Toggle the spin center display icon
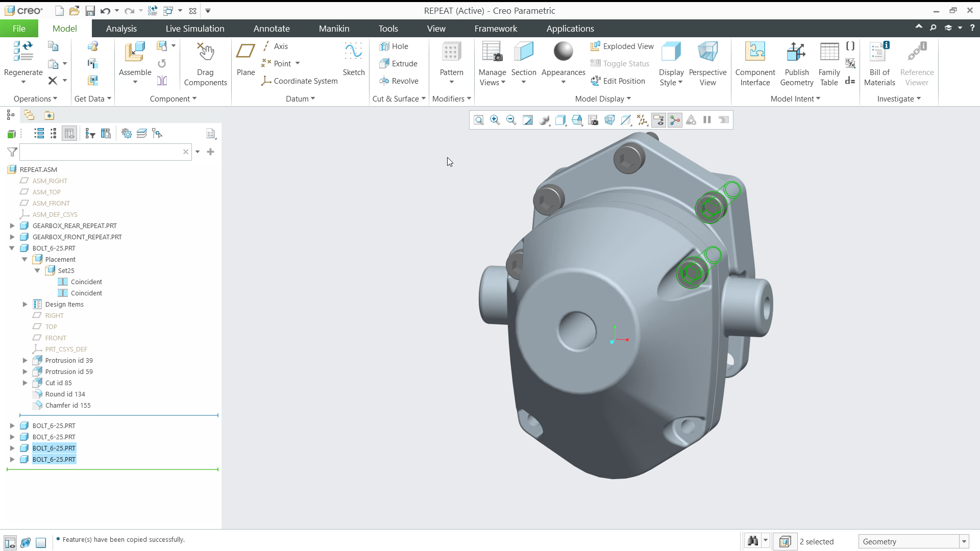 675,120
